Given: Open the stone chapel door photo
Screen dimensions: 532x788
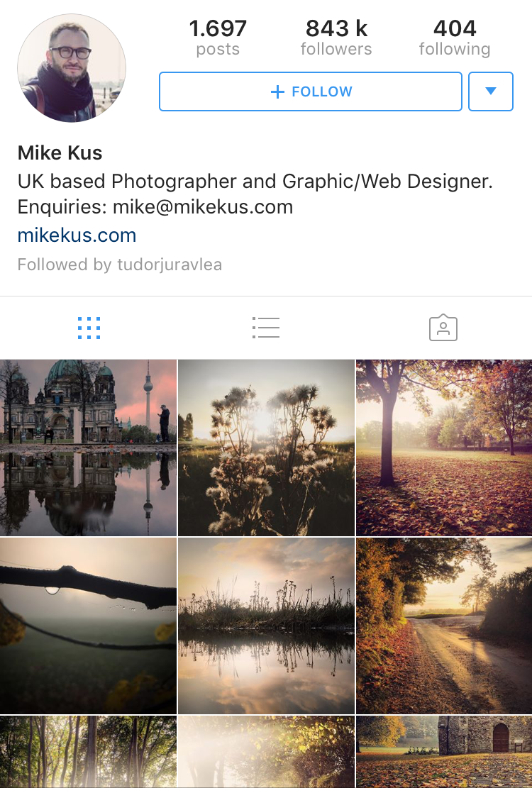Looking at the screenshot, I should coord(444,752).
